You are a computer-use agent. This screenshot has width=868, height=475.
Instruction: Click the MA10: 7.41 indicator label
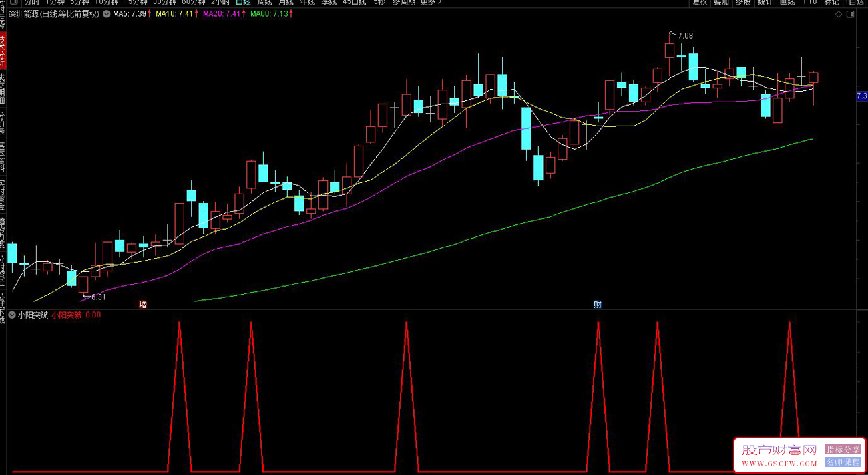(x=177, y=13)
